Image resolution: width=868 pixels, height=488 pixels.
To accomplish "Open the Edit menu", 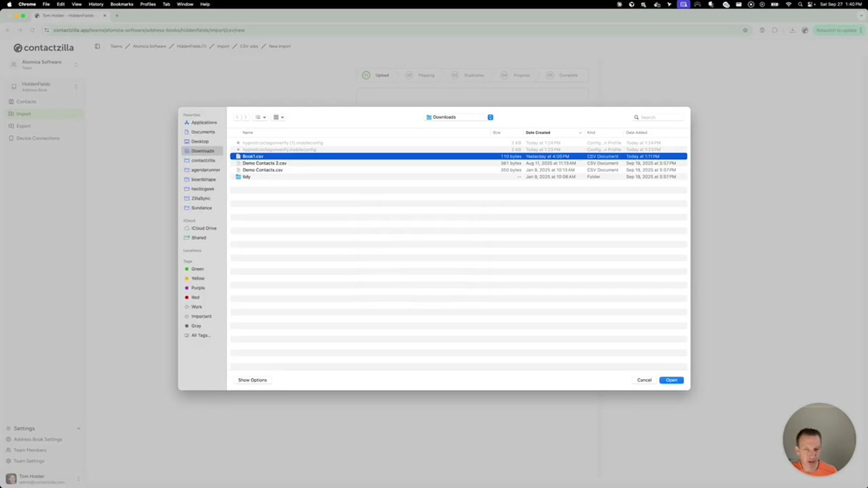I will [61, 4].
